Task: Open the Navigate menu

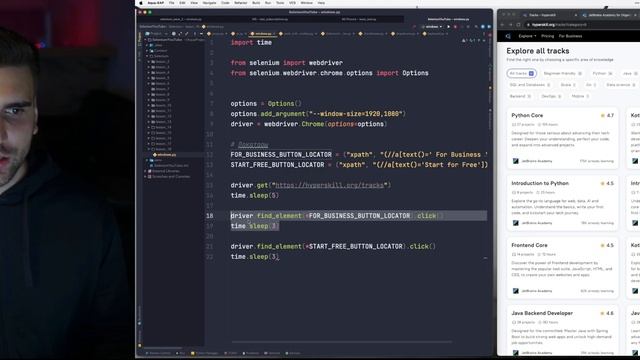Action: [x=209, y=3]
